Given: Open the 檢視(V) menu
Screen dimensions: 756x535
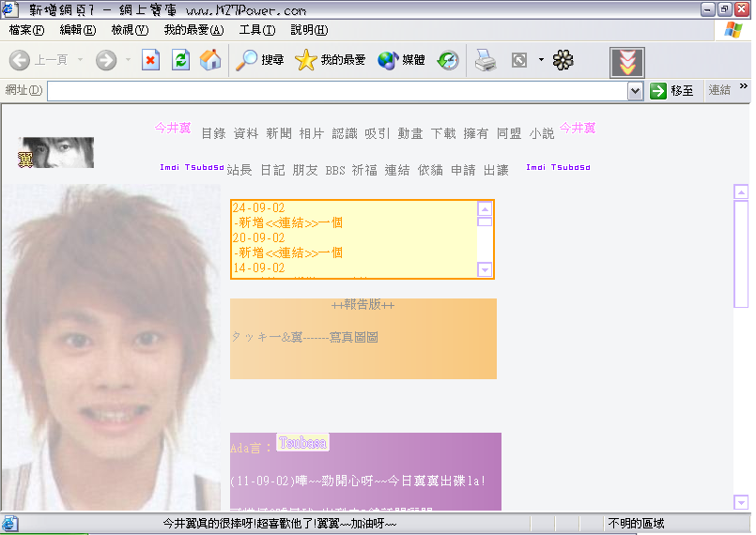Looking at the screenshot, I should (x=130, y=30).
